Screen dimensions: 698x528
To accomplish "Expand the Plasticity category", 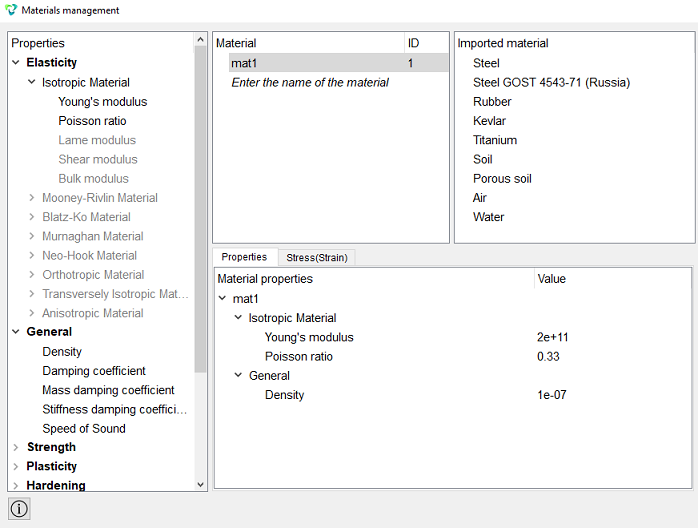I will point(16,467).
